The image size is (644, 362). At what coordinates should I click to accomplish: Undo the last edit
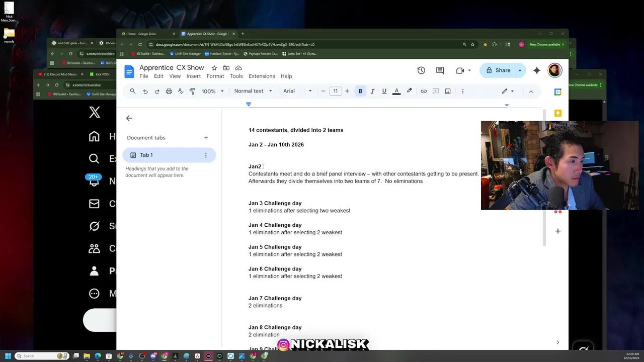tap(145, 91)
